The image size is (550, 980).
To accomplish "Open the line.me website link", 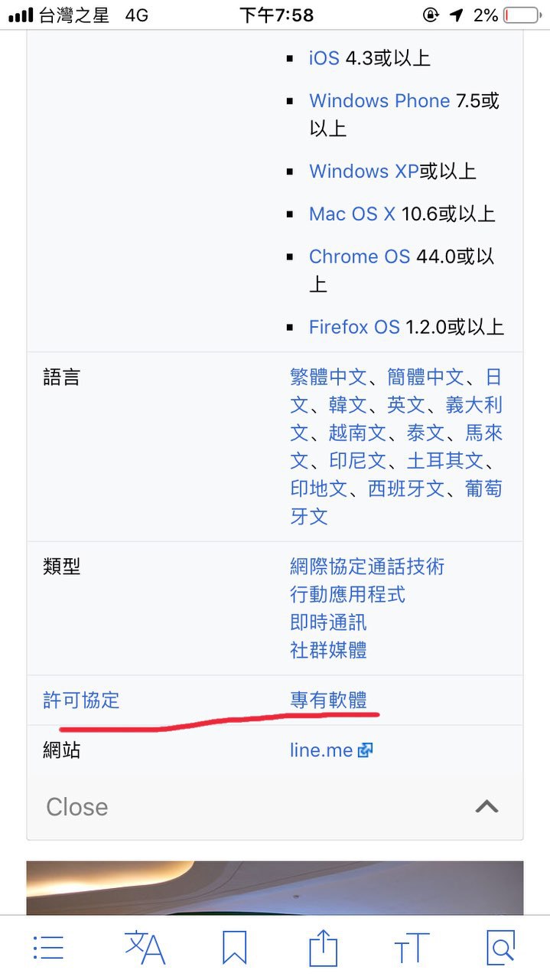I will [321, 750].
